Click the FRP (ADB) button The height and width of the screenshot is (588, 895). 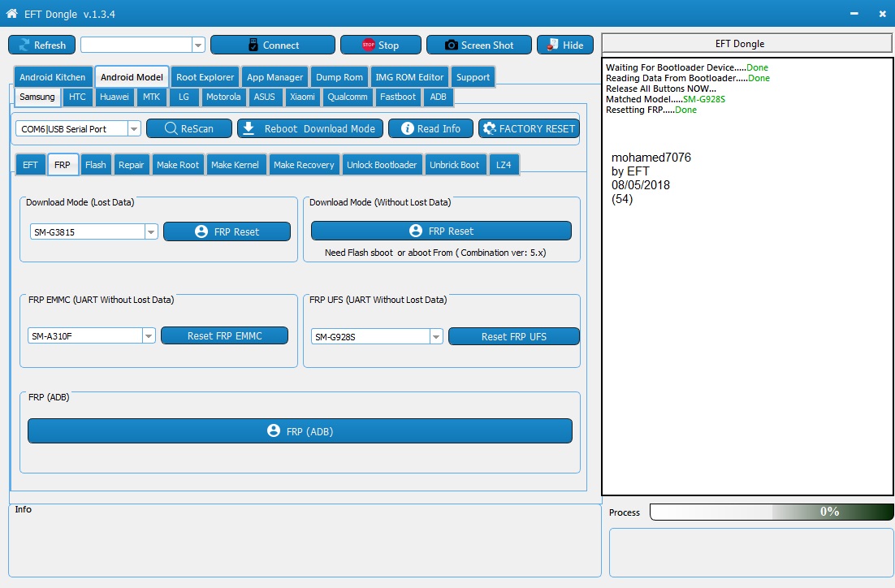tap(300, 431)
